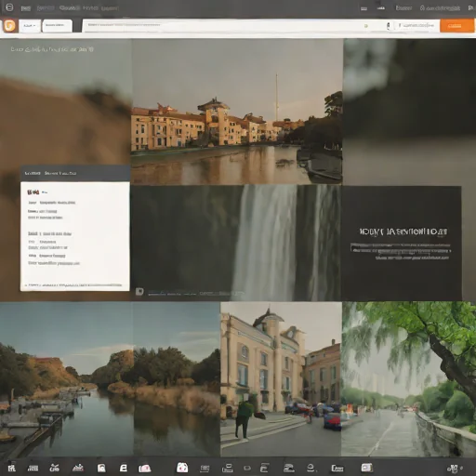
Task: Select the third menu item in the title bar
Action: point(69,8)
